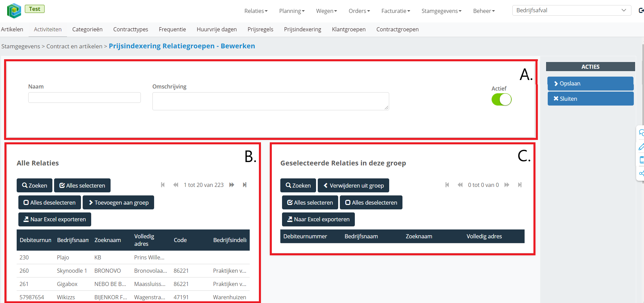Open the Categorieën tab
This screenshot has width=644, height=303.
pyautogui.click(x=87, y=29)
